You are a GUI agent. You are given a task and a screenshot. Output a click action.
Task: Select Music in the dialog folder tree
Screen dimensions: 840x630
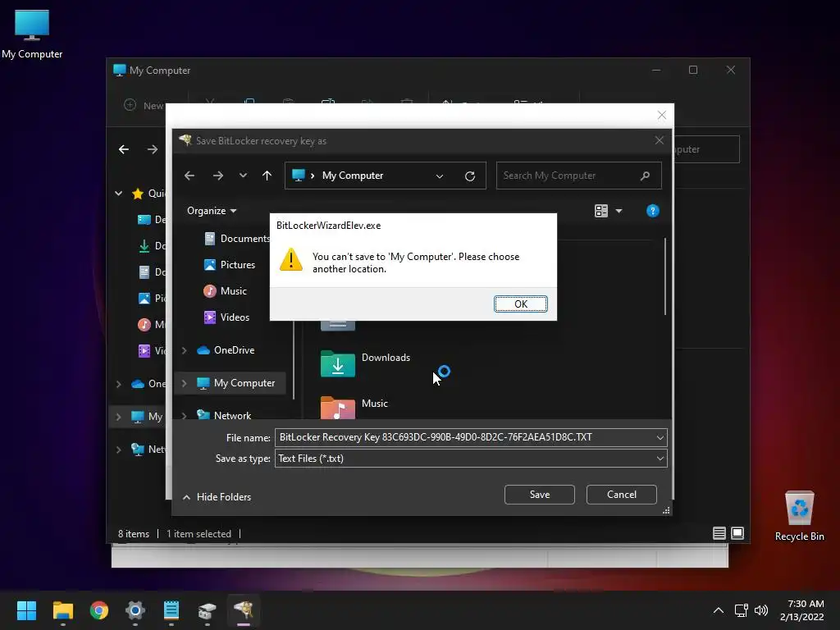[x=225, y=291]
